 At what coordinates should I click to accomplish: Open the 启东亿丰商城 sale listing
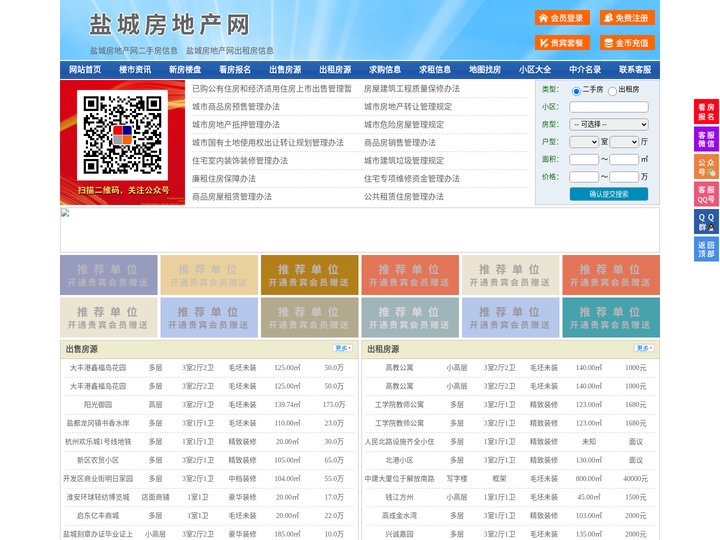click(x=98, y=516)
